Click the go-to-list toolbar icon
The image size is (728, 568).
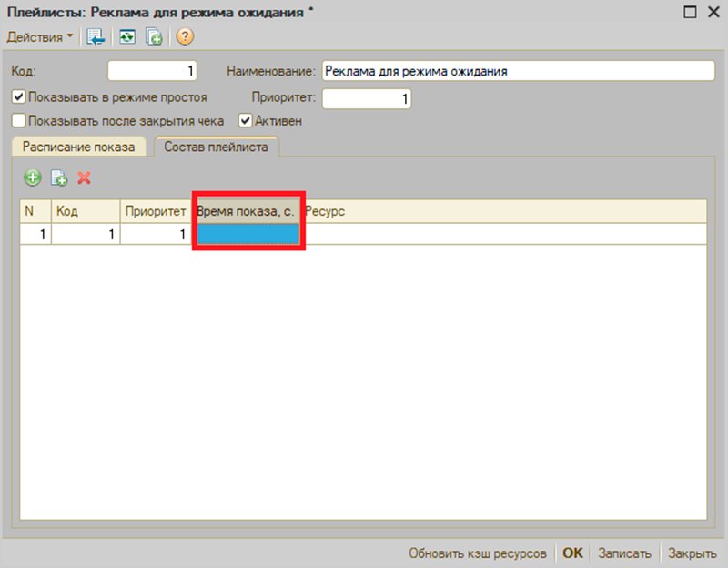[96, 36]
